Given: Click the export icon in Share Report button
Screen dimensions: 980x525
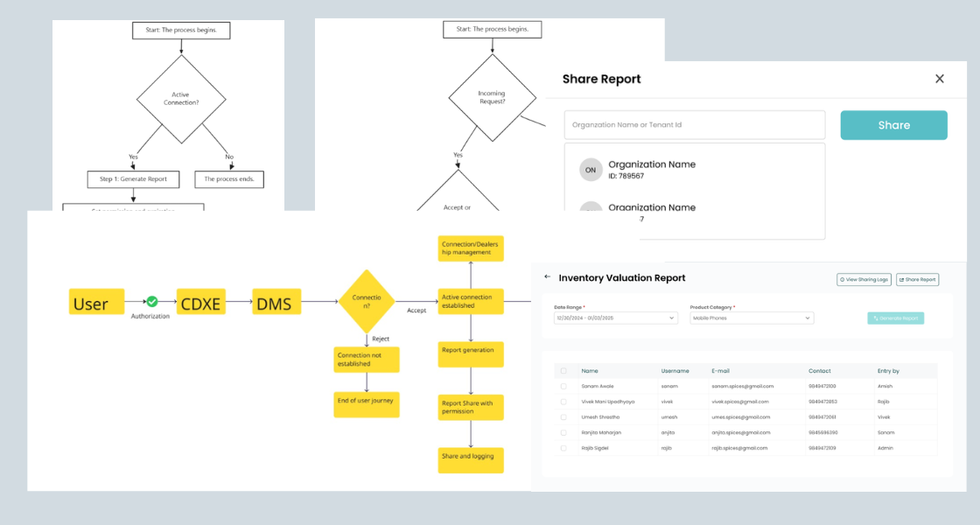Looking at the screenshot, I should [902, 279].
